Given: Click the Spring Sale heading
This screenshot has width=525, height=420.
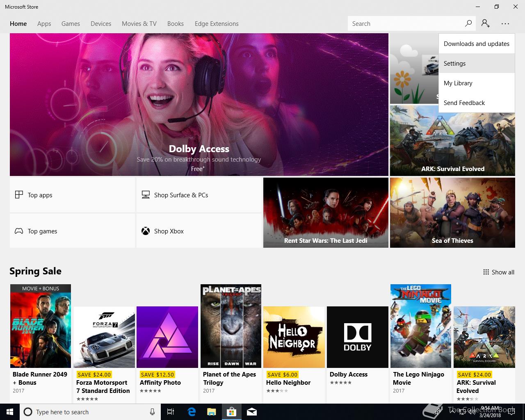Looking at the screenshot, I should [x=35, y=271].
